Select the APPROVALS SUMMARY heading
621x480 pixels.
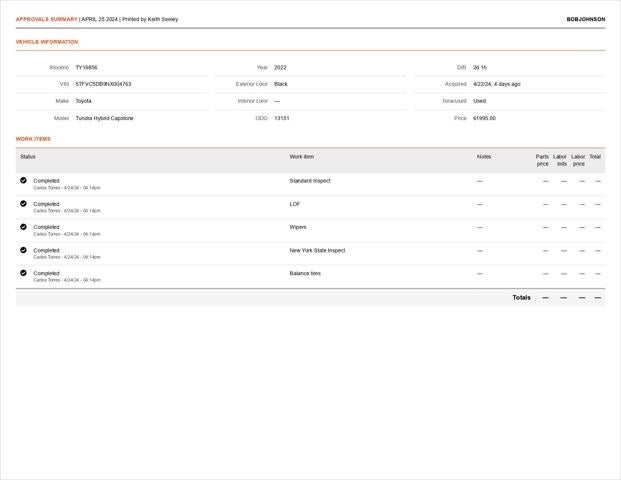[x=47, y=19]
